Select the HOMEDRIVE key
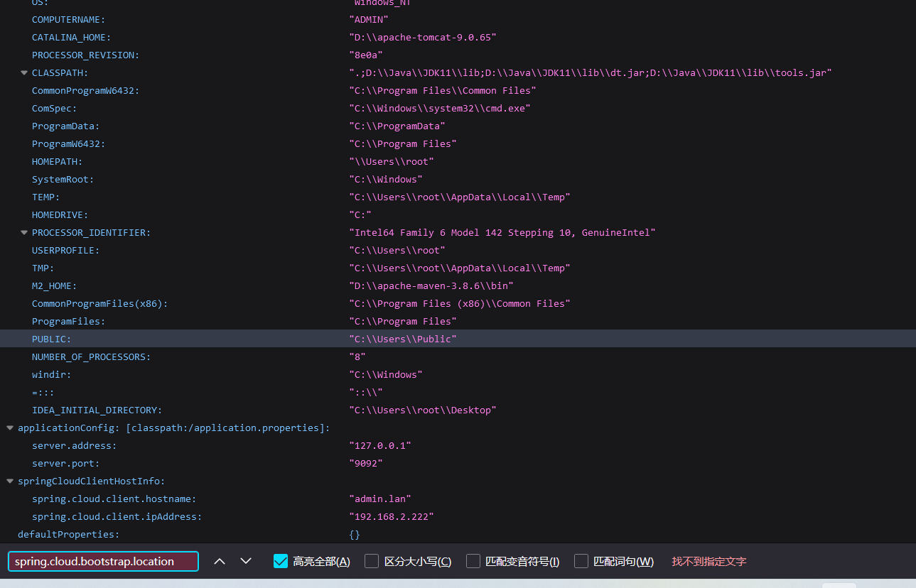Viewport: 916px width, 588px height. point(60,214)
